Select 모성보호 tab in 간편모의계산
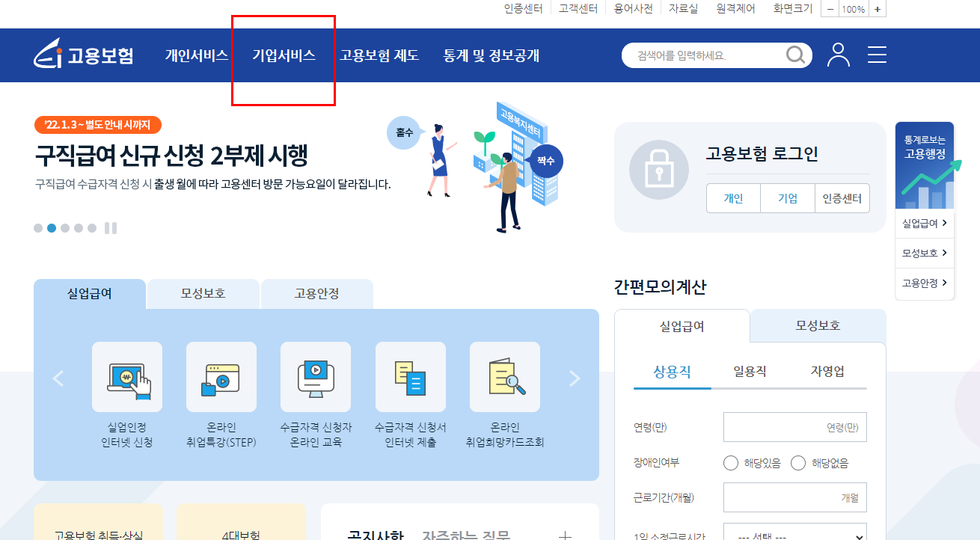The height and width of the screenshot is (540, 980). pyautogui.click(x=818, y=326)
